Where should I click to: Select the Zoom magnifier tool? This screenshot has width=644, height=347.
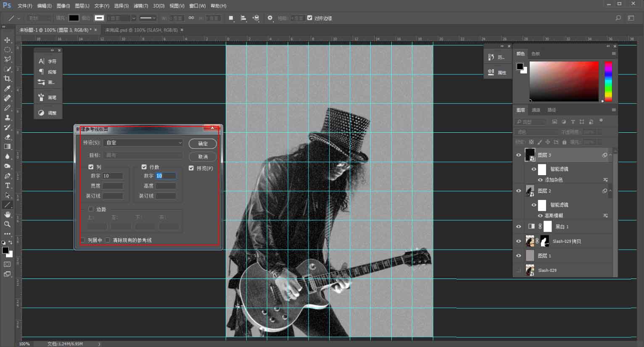point(7,224)
